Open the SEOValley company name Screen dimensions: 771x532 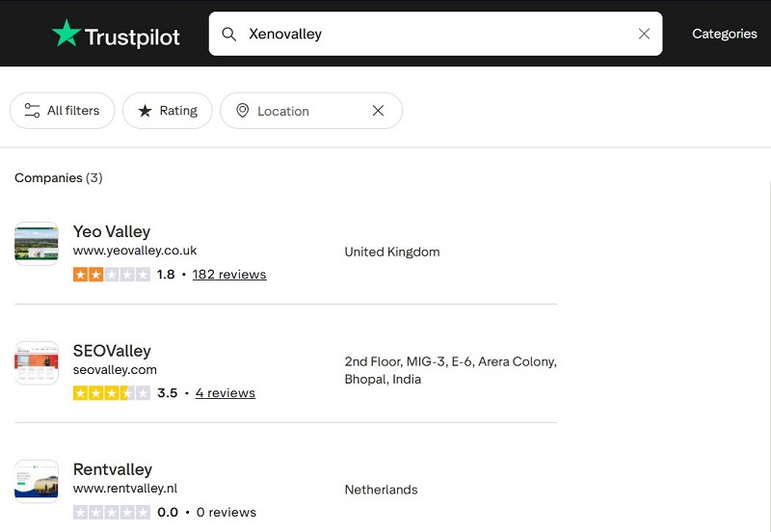point(112,351)
